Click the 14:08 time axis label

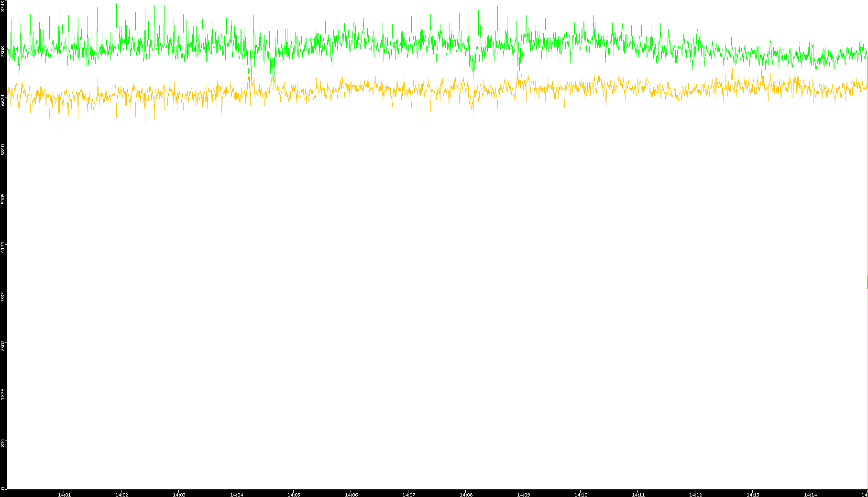(466, 495)
